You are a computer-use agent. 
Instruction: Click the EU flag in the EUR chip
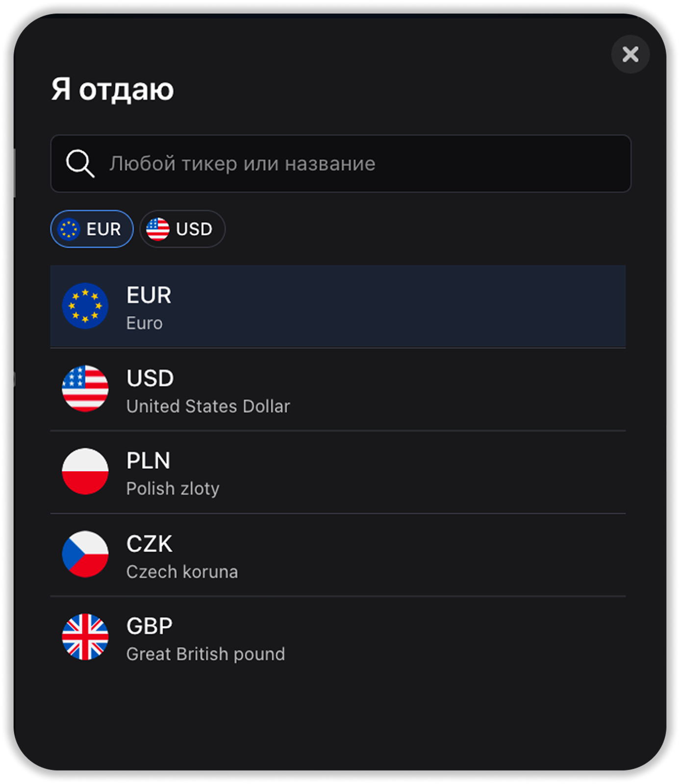tap(69, 229)
